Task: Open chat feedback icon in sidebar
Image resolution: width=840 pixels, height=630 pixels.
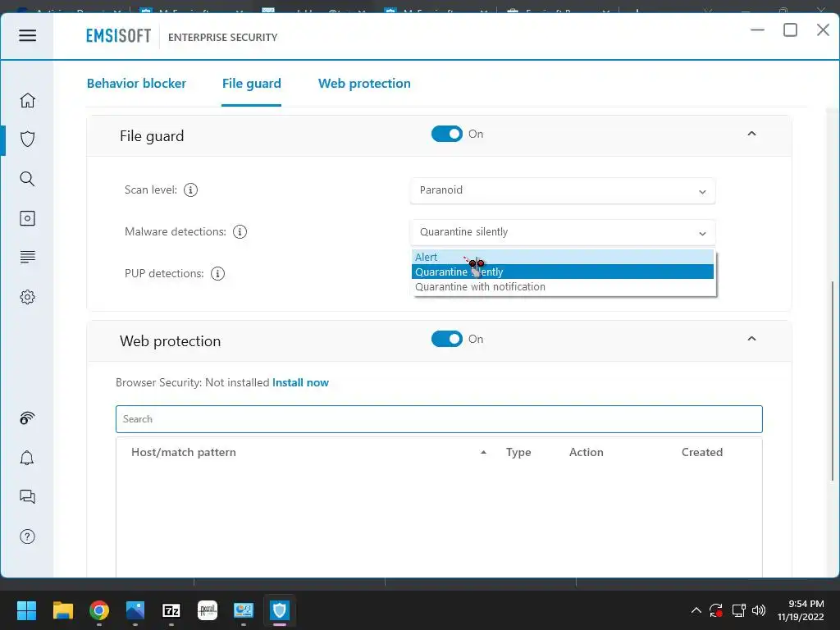Action: click(x=27, y=496)
